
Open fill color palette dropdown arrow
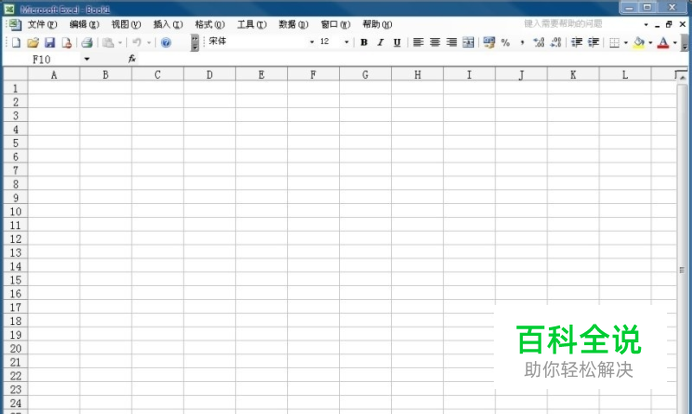[650, 42]
